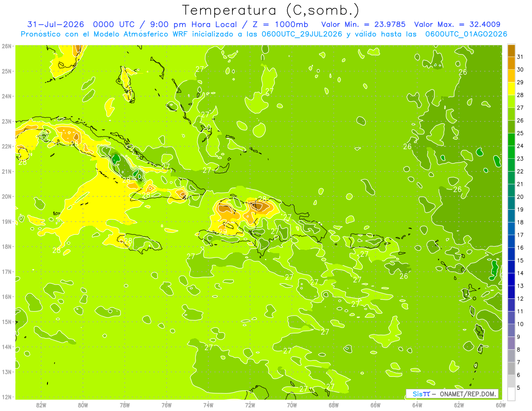Click the color bar label "15"

[520, 260]
